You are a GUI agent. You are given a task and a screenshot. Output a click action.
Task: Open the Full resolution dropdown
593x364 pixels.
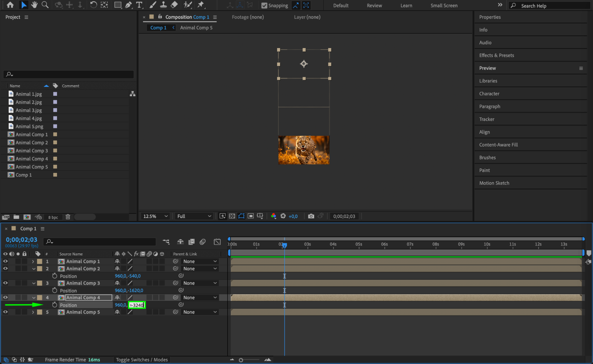[194, 216]
